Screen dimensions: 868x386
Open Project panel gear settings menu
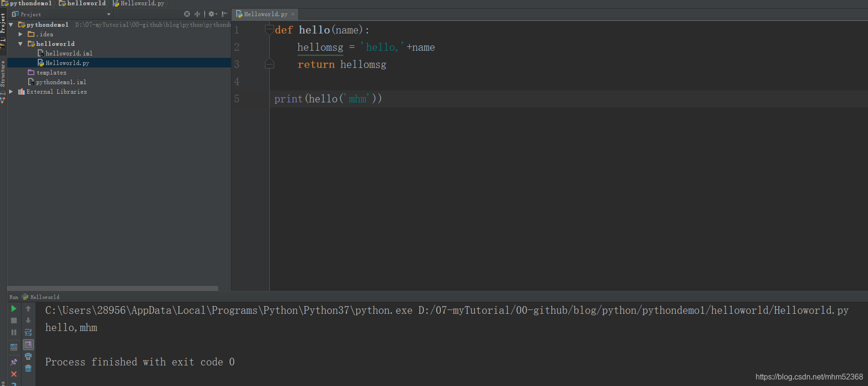point(212,14)
